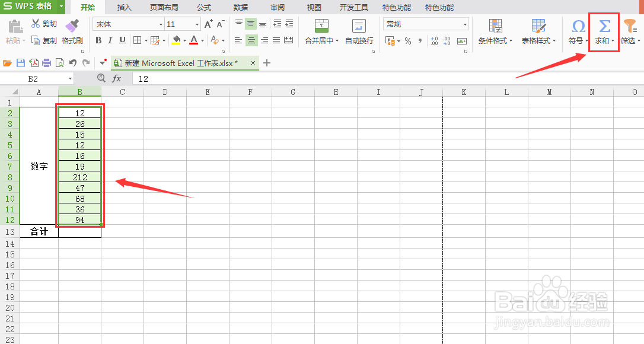
Task: Click the Conditional Formatting (条件格式) icon
Action: [x=495, y=26]
